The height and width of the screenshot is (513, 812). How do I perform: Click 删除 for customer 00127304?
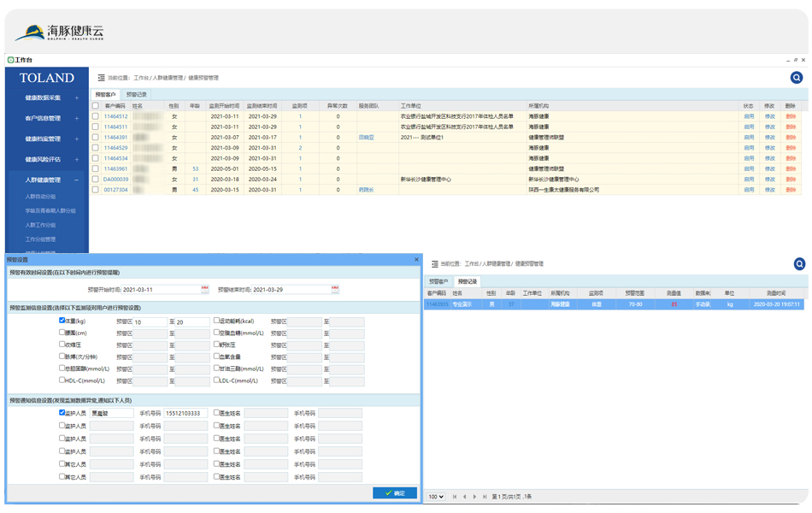[x=791, y=190]
